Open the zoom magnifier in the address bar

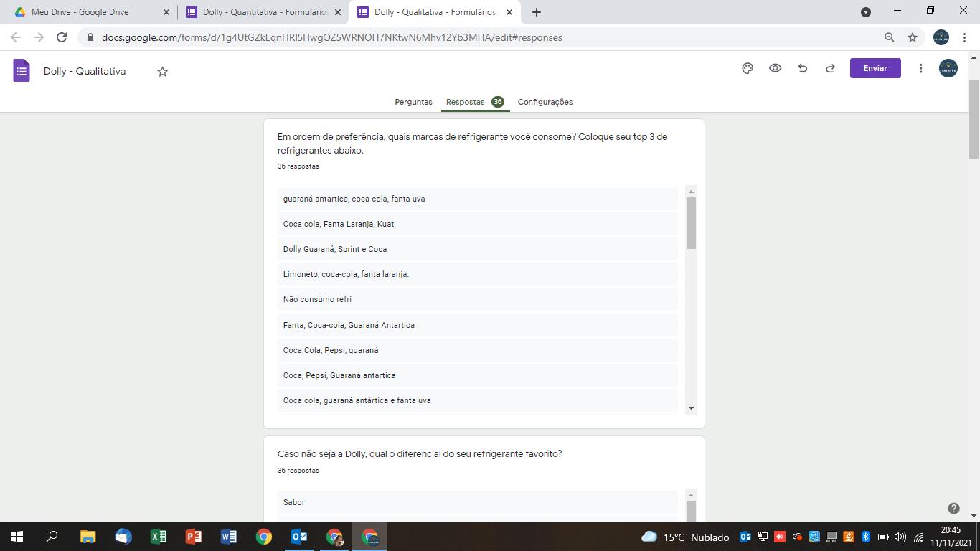pos(890,37)
